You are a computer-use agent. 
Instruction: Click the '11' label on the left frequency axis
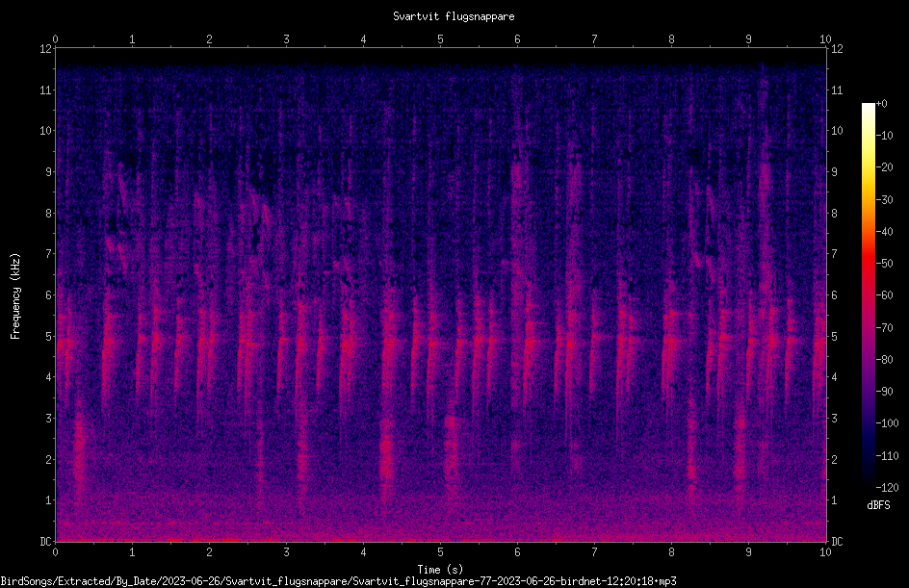click(46, 89)
